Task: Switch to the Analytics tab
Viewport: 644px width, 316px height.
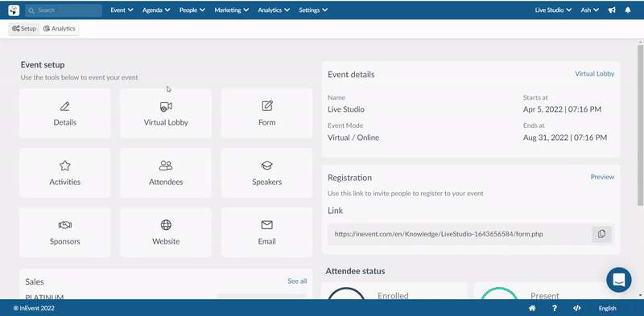Action: coord(59,29)
